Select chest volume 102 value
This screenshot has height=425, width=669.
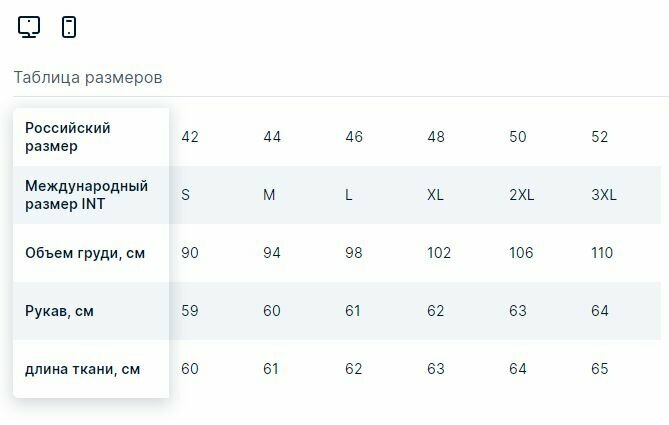pyautogui.click(x=439, y=253)
